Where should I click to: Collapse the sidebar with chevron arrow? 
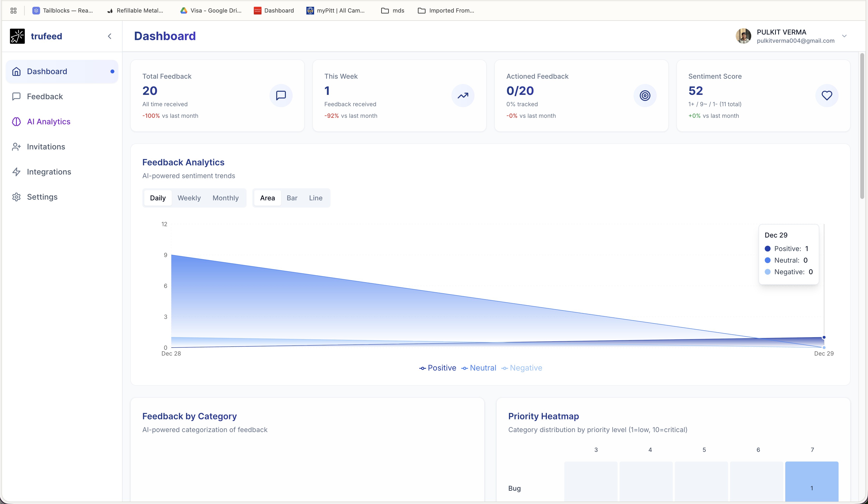click(110, 36)
